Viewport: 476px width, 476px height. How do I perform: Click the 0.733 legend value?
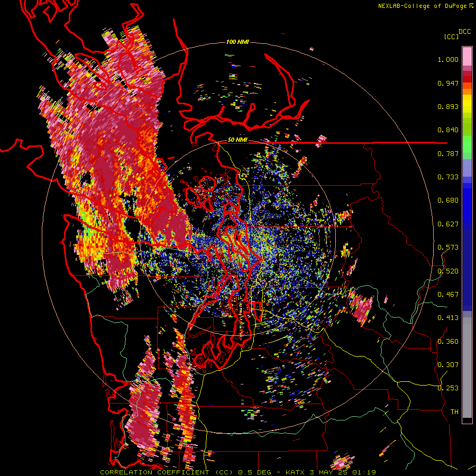click(448, 177)
